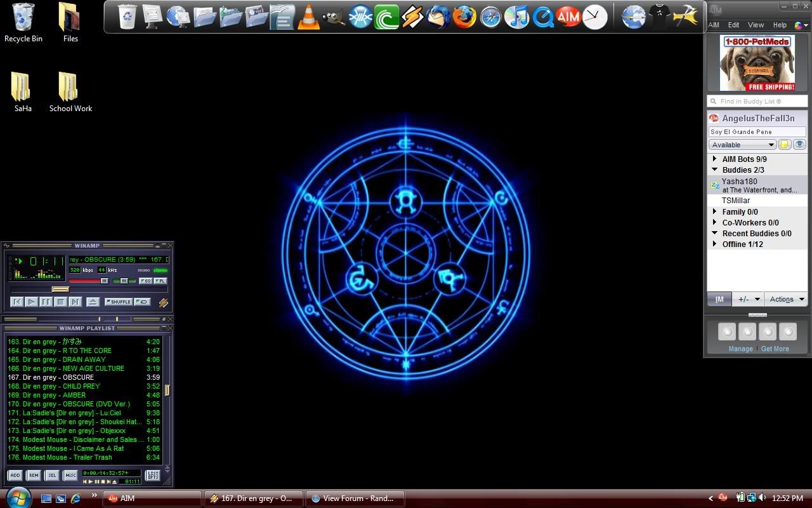812x508 pixels.
Task: Switch to AIM taskbar window
Action: pos(152,498)
